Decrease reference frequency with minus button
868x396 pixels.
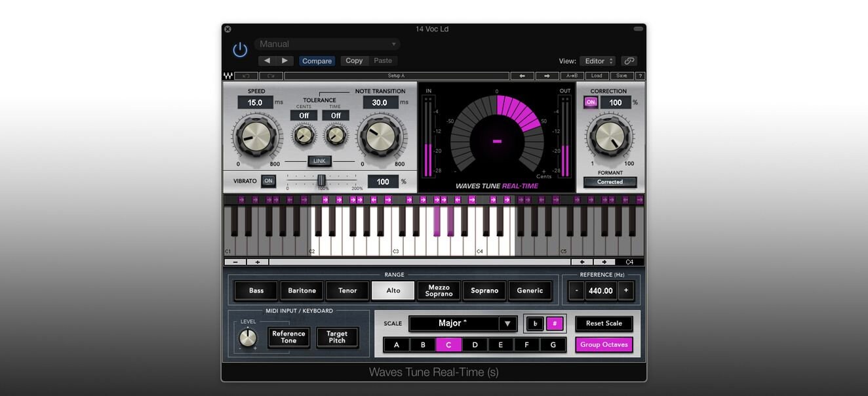pyautogui.click(x=576, y=290)
